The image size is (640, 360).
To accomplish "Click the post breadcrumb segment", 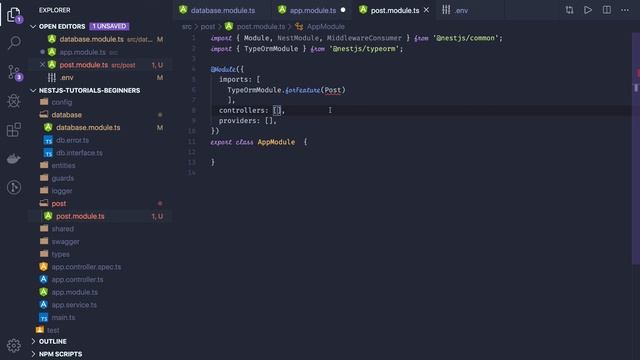I will 207,27.
